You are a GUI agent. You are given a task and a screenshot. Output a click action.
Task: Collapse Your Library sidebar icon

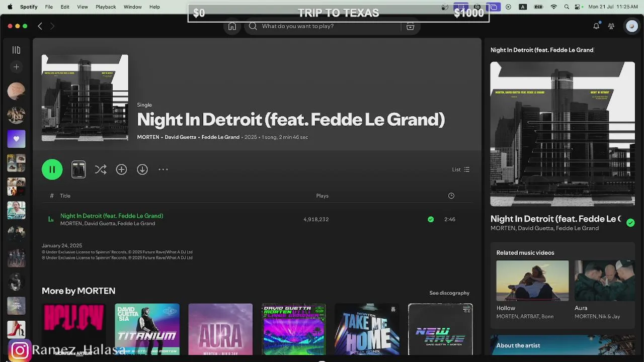(x=16, y=50)
